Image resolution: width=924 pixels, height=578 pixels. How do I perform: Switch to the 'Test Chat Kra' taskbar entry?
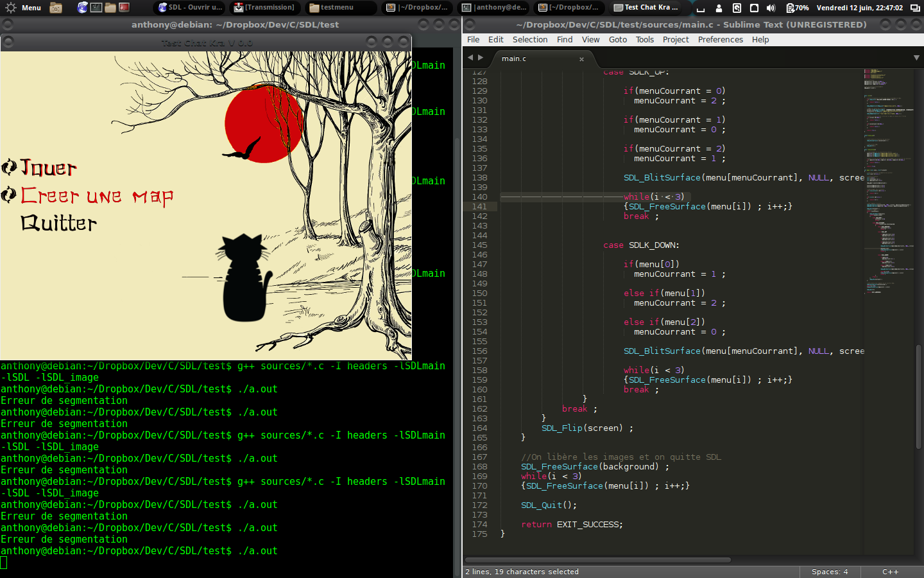tap(646, 8)
